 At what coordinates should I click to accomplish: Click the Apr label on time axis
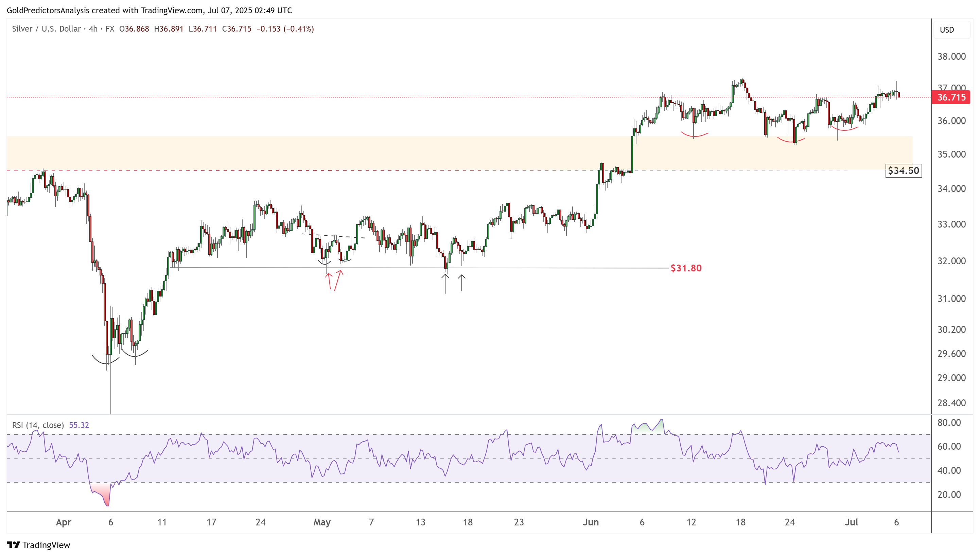pyautogui.click(x=64, y=523)
